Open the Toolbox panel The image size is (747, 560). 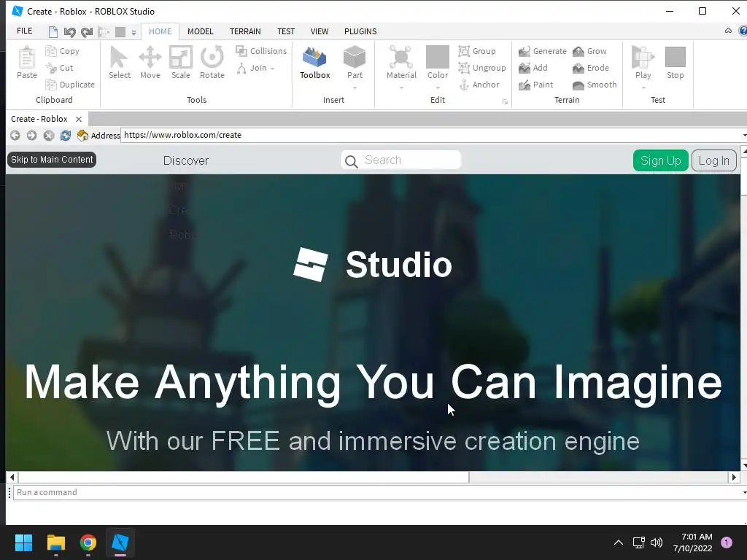point(315,63)
